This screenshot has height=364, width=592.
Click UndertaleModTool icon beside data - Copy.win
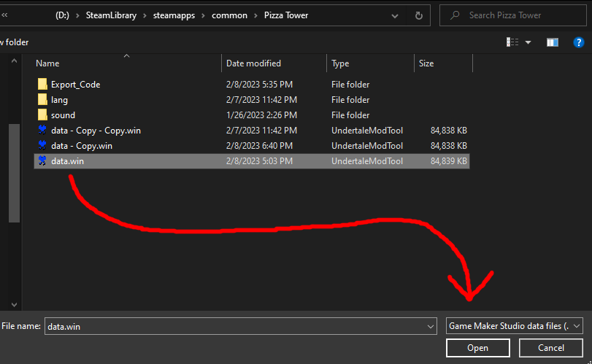pyautogui.click(x=42, y=145)
